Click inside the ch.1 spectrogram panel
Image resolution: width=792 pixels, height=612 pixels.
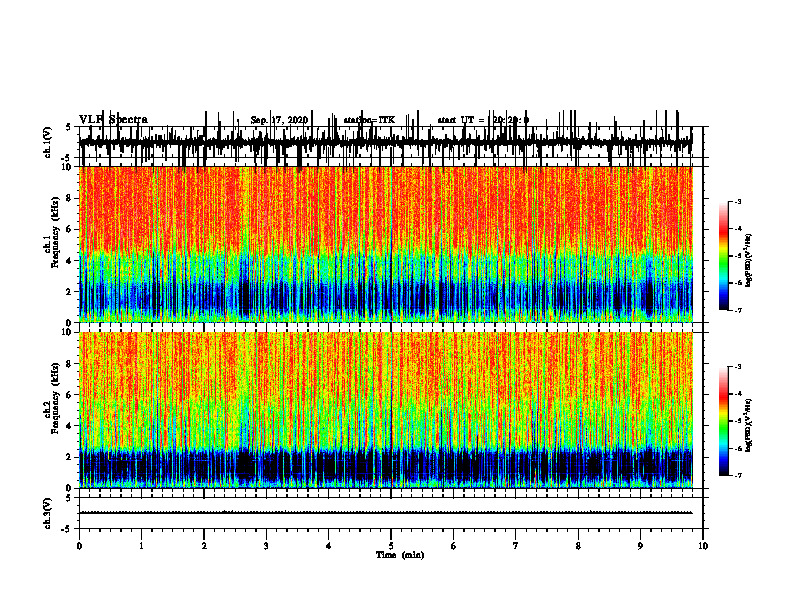pyautogui.click(x=386, y=244)
